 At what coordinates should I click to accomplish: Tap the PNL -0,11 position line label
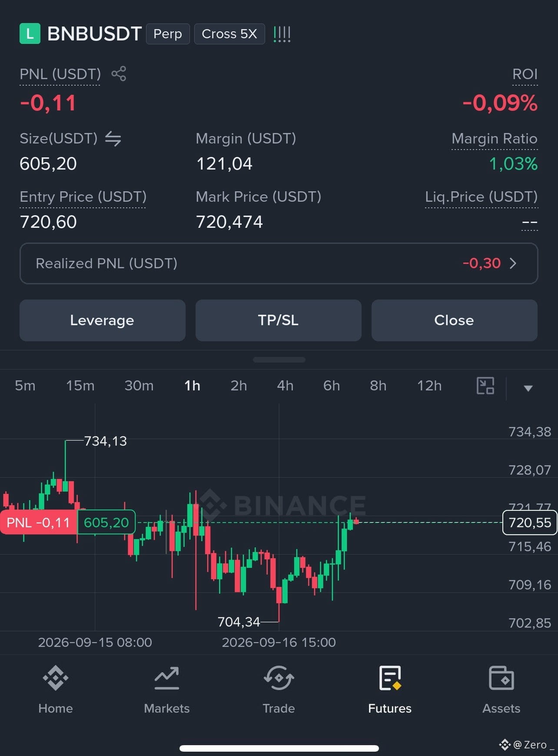pyautogui.click(x=39, y=522)
